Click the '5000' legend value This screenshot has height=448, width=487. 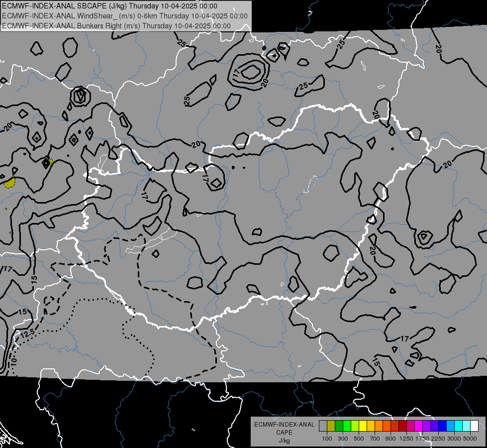click(x=470, y=439)
